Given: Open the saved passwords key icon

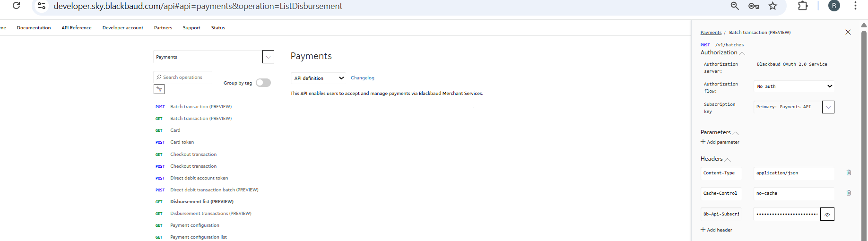Looking at the screenshot, I should pyautogui.click(x=754, y=6).
